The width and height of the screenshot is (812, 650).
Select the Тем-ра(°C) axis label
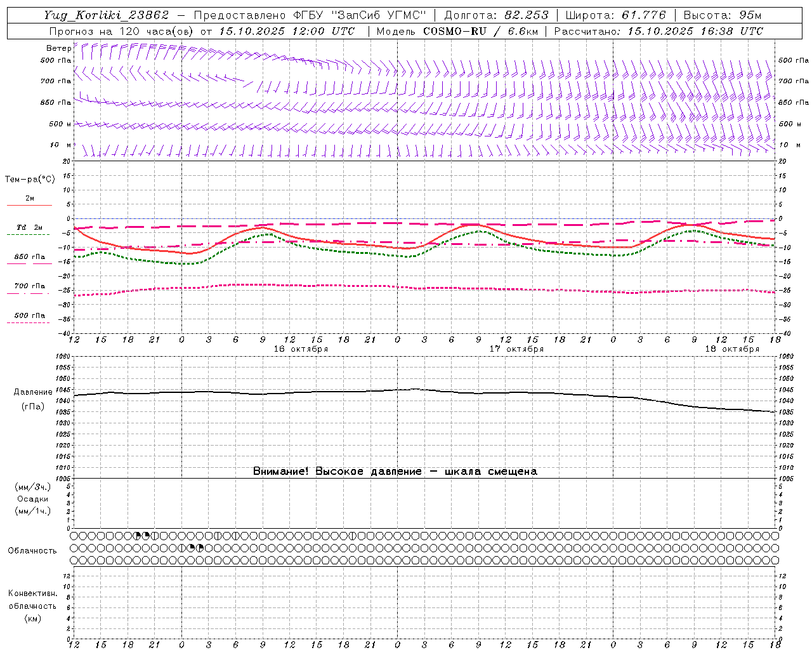[x=30, y=179]
